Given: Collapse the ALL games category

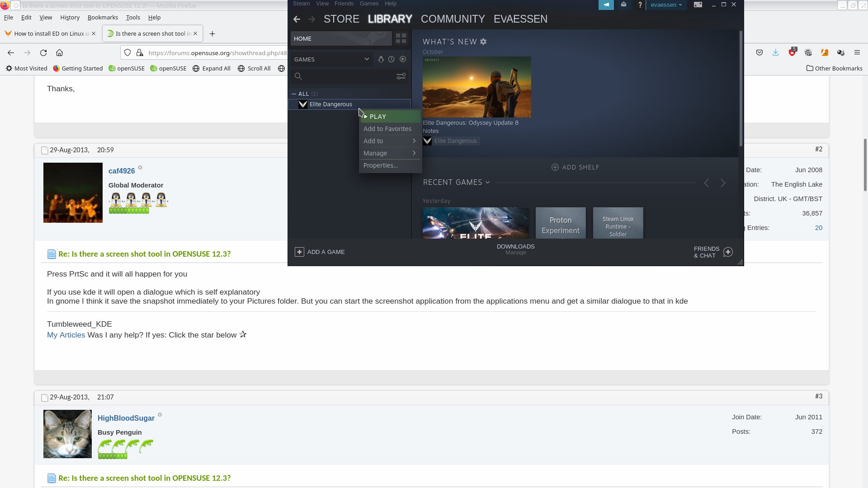Looking at the screenshot, I should (x=294, y=94).
